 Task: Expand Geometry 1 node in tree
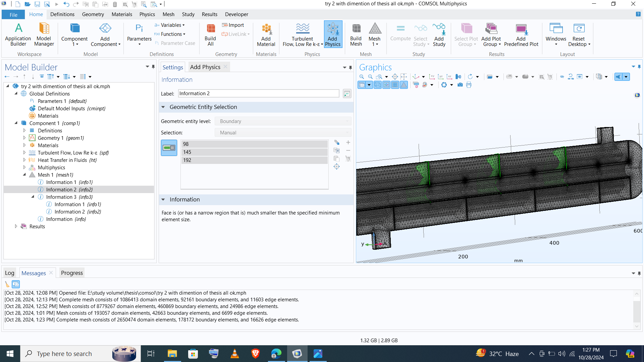click(x=24, y=138)
